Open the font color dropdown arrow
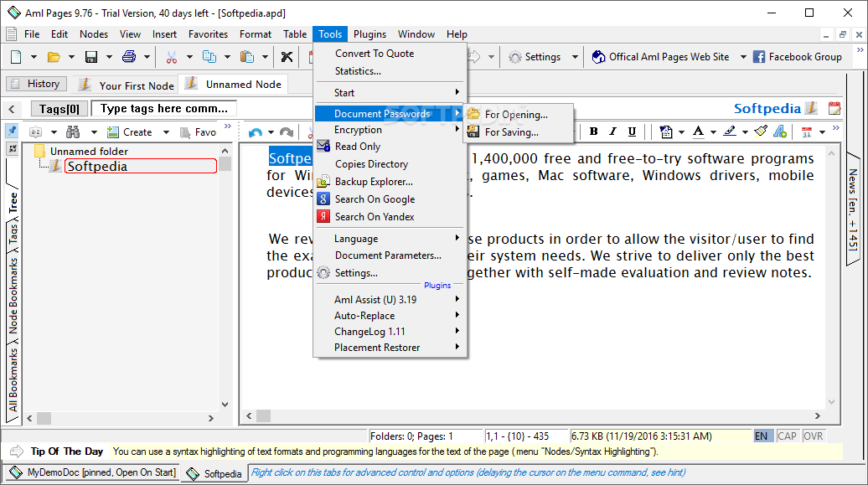This screenshot has height=485, width=868. (713, 132)
